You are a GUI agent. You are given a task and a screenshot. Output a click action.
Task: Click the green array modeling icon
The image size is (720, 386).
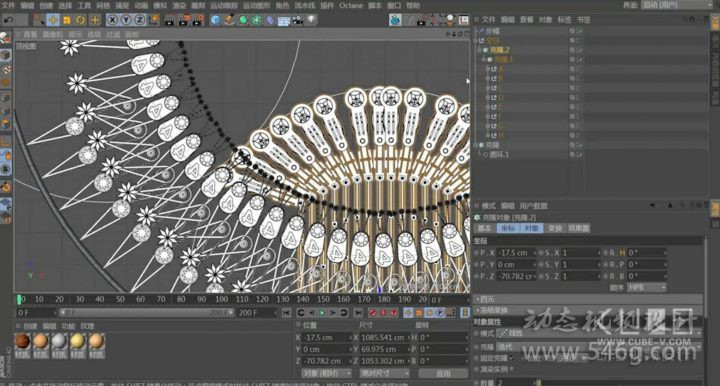click(257, 20)
